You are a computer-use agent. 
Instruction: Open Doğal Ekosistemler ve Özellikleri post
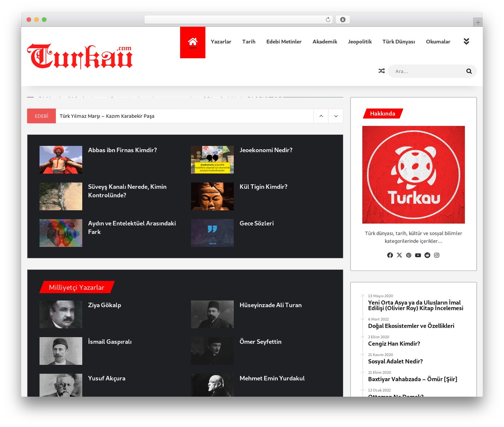coord(411,326)
